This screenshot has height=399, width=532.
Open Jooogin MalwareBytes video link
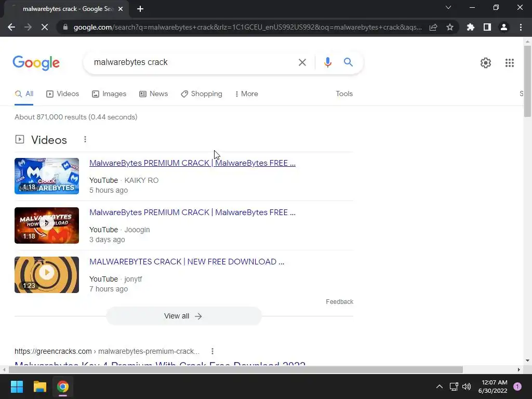point(192,212)
